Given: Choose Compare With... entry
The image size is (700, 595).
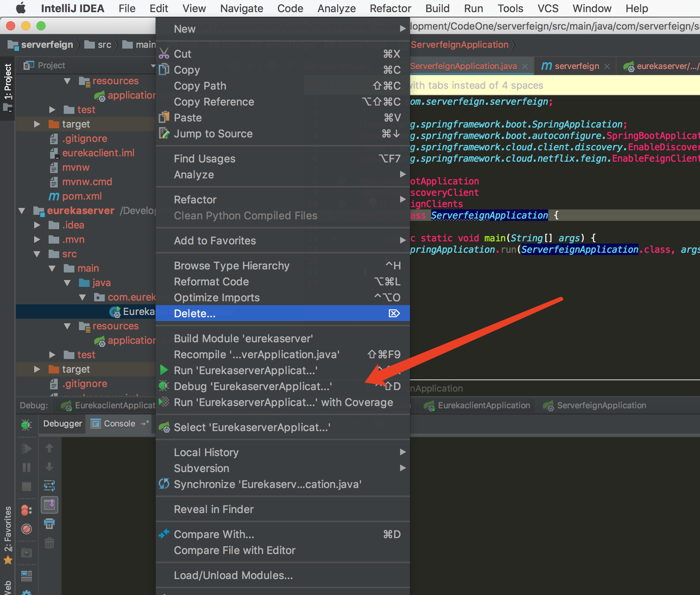Looking at the screenshot, I should pos(283,534).
